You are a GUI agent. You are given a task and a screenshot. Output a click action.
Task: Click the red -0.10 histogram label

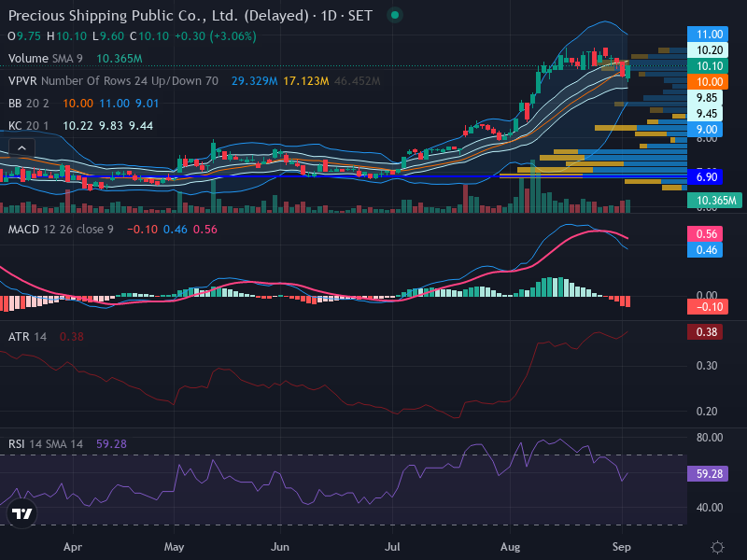click(x=708, y=307)
